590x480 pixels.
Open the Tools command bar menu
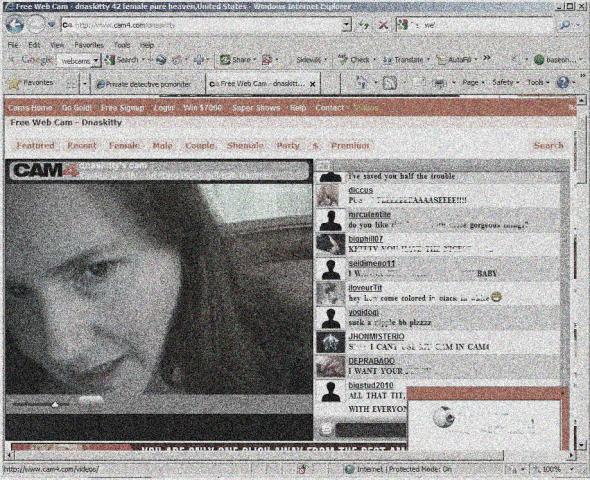538,82
